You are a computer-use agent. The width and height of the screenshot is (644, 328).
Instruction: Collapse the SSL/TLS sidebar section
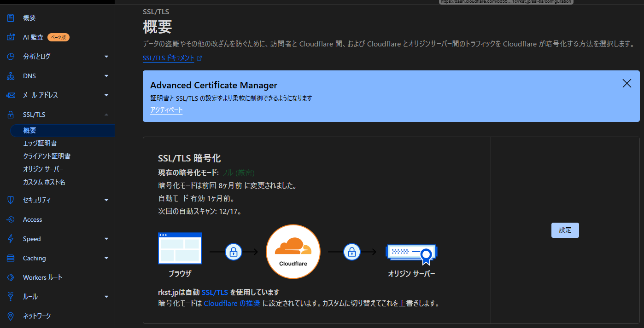point(106,114)
